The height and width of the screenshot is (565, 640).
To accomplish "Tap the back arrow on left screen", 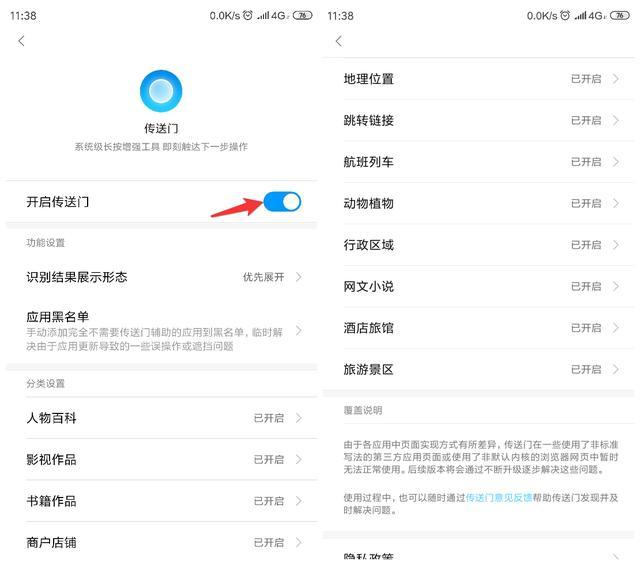I will 22,41.
